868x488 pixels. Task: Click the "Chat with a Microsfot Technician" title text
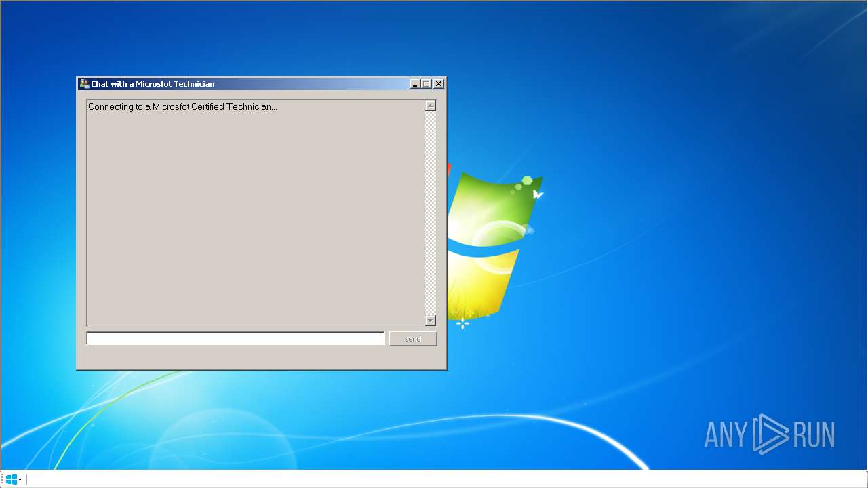click(153, 84)
